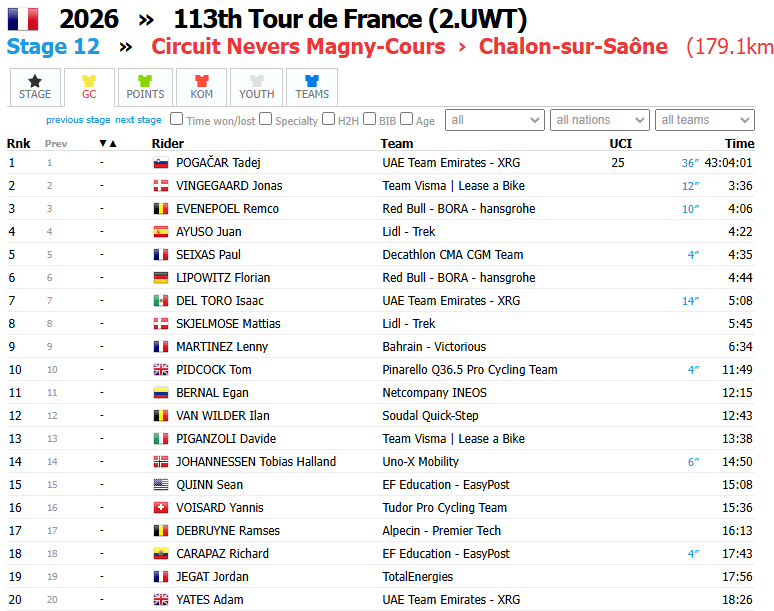Check the Age checkbox
Image resolution: width=774 pixels, height=611 pixels.
pos(406,119)
